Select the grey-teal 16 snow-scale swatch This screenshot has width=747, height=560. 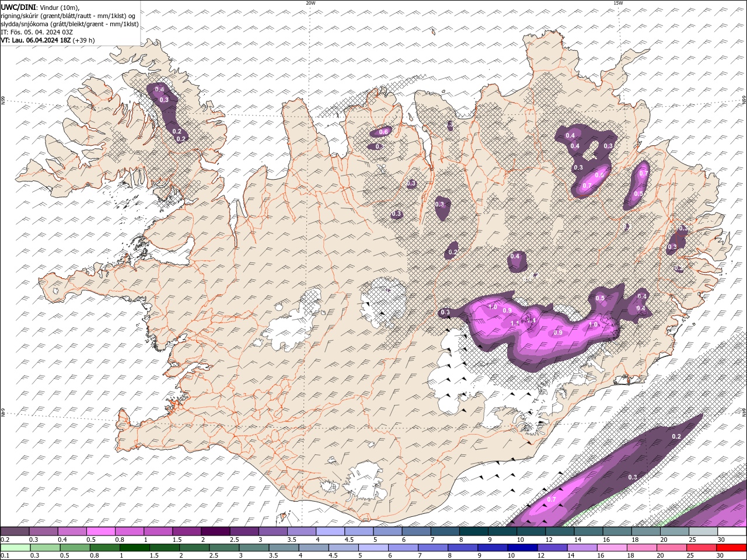[x=617, y=531]
